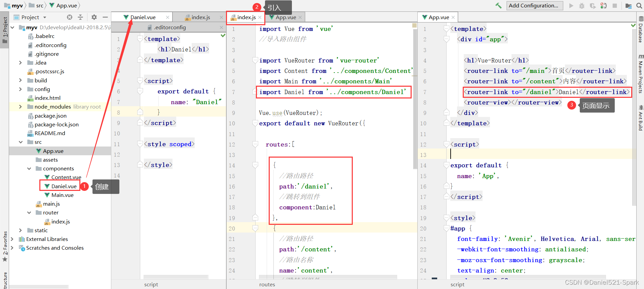
Task: Click the Run play icon
Action: (571, 6)
